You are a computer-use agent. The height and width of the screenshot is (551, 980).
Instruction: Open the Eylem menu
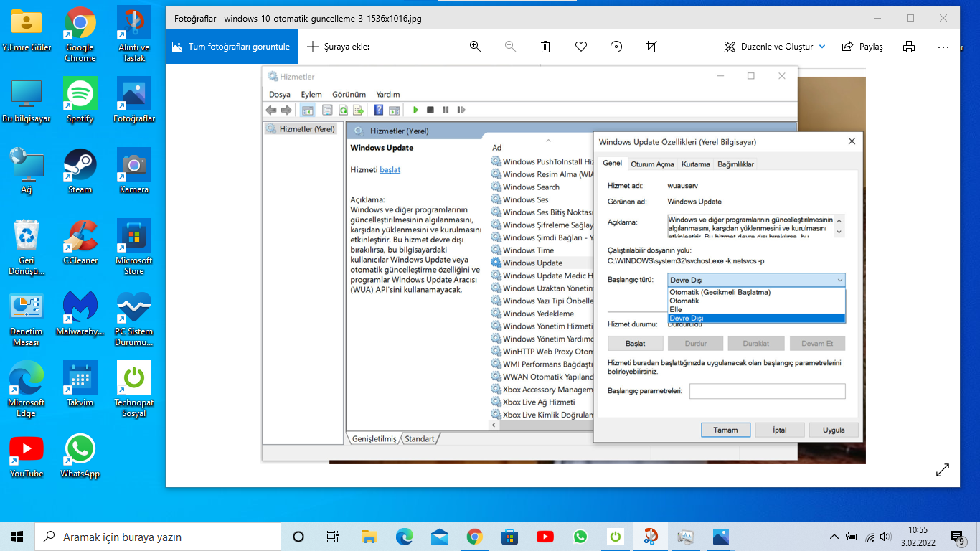[311, 94]
